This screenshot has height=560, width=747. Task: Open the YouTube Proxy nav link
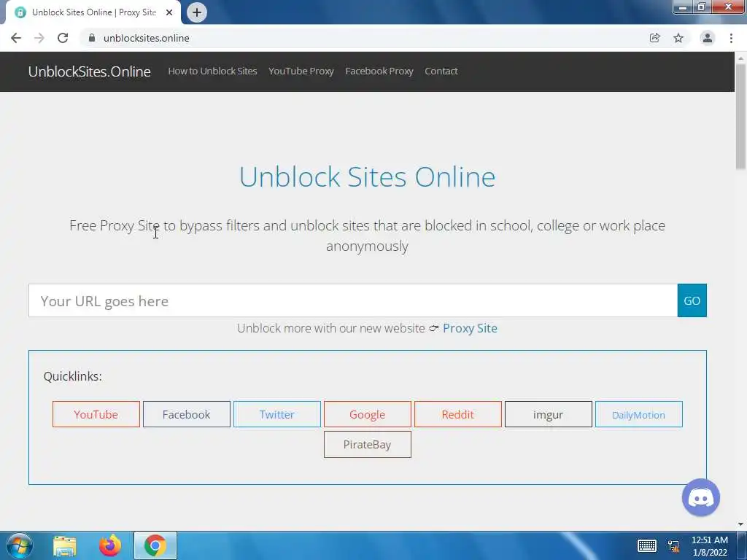301,71
